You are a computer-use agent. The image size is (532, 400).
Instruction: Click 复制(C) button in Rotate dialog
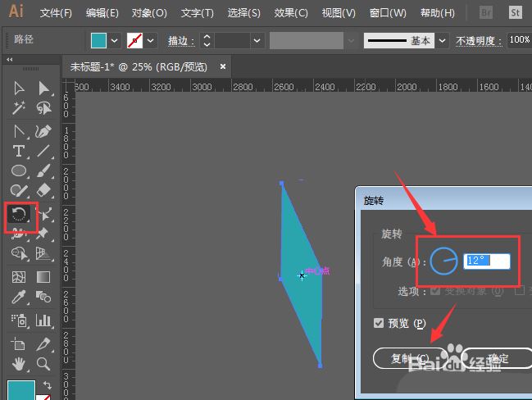coord(410,358)
